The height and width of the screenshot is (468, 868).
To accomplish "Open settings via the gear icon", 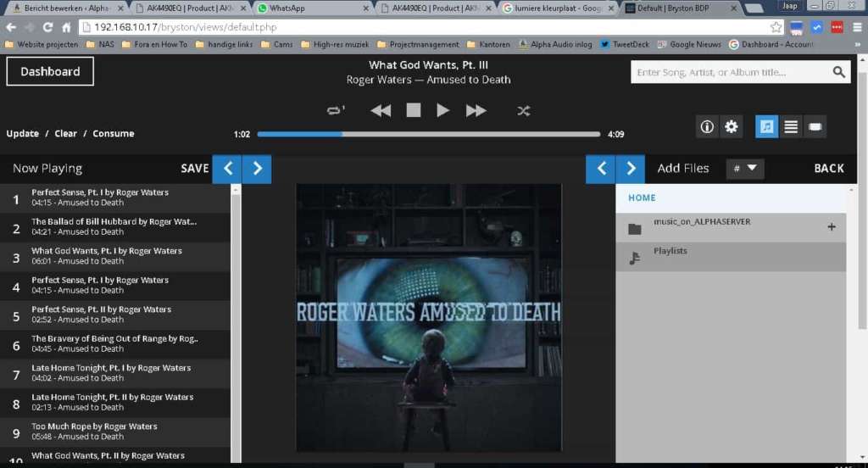I will (x=732, y=127).
